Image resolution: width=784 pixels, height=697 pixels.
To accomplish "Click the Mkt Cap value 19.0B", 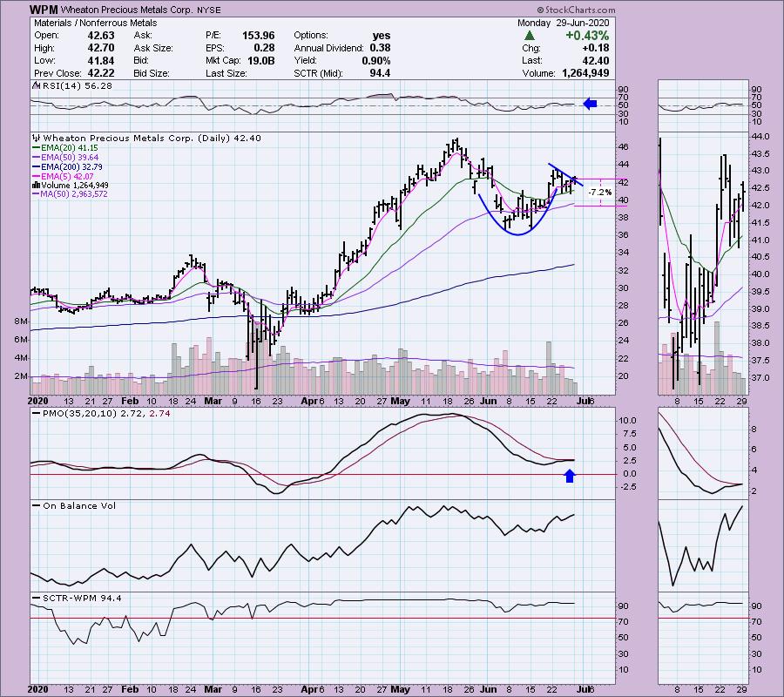I will click(x=261, y=60).
